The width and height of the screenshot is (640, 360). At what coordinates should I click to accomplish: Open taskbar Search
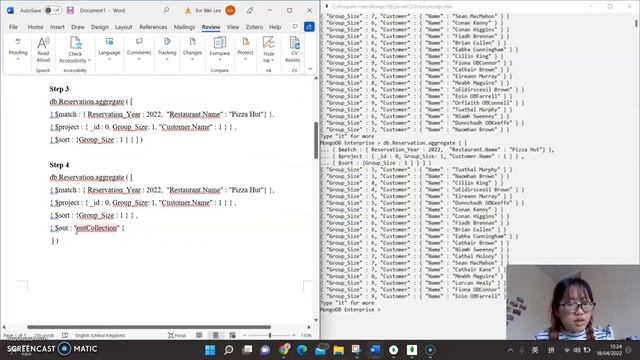click(x=229, y=350)
